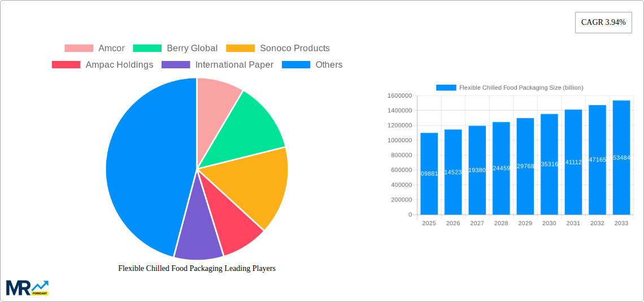
Task: Toggle the International Paper legend label
Action: (x=234, y=65)
